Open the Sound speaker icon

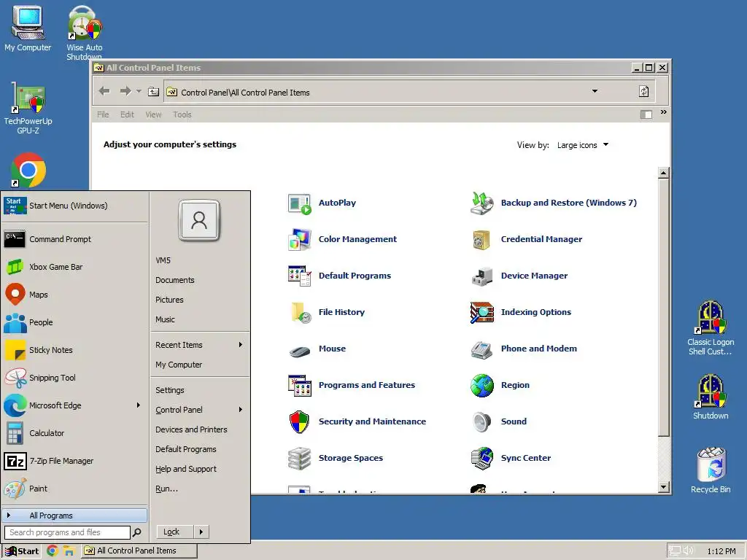[x=481, y=422]
